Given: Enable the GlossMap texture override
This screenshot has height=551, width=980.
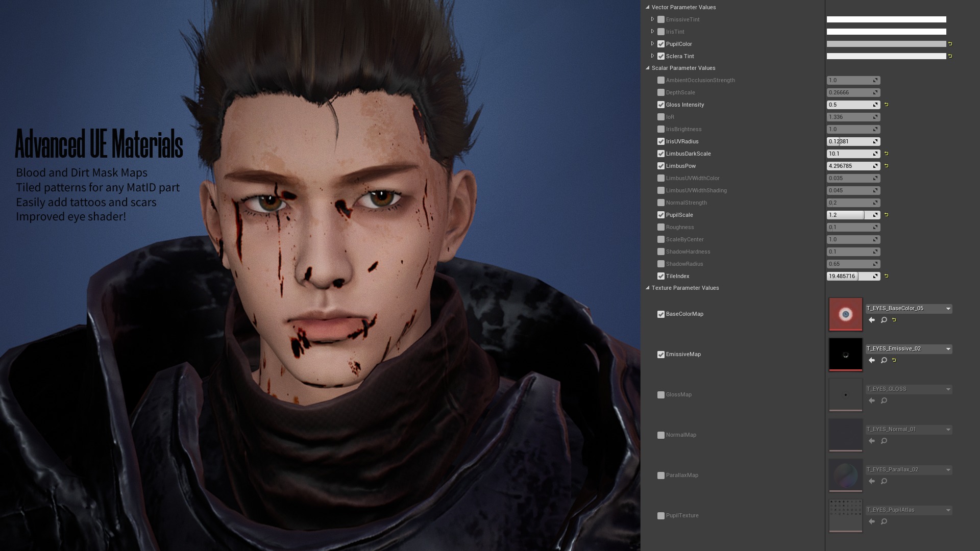Looking at the screenshot, I should pos(661,395).
